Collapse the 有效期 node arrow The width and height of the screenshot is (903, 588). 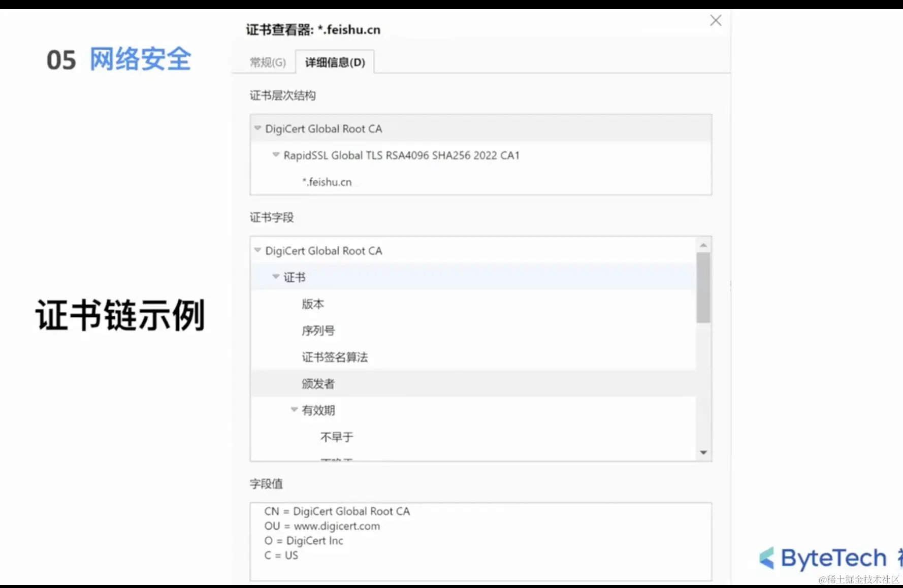294,409
